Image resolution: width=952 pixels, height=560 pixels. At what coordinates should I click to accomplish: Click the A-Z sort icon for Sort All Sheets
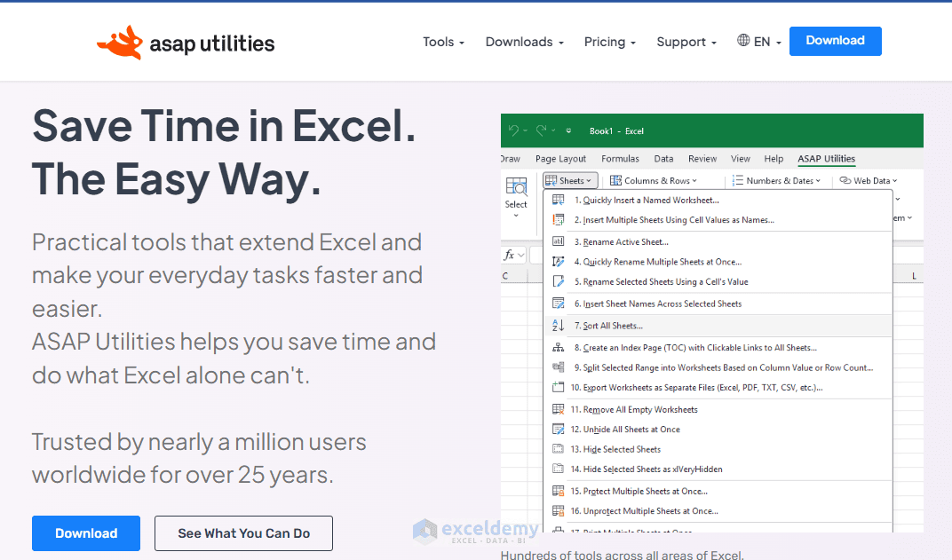558,325
